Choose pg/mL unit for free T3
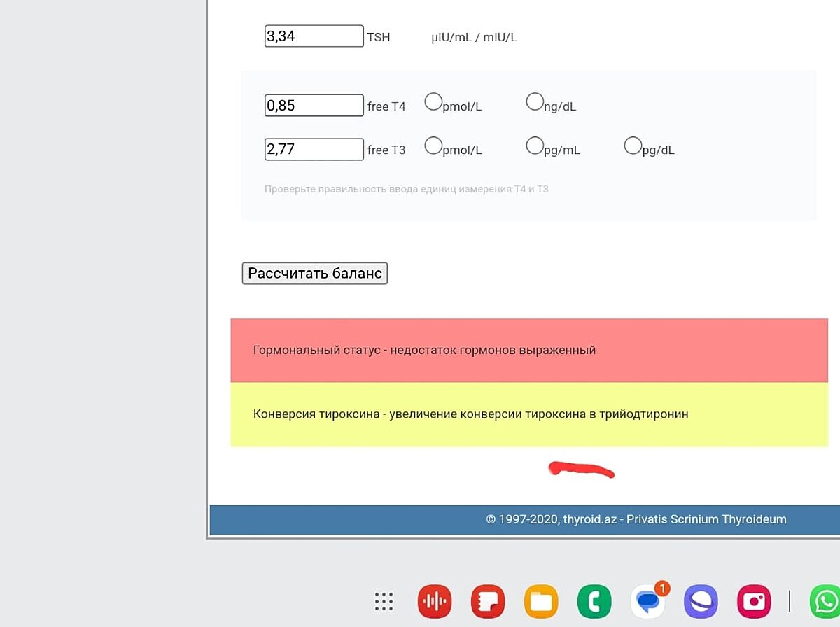The image size is (840, 627). coord(535,146)
